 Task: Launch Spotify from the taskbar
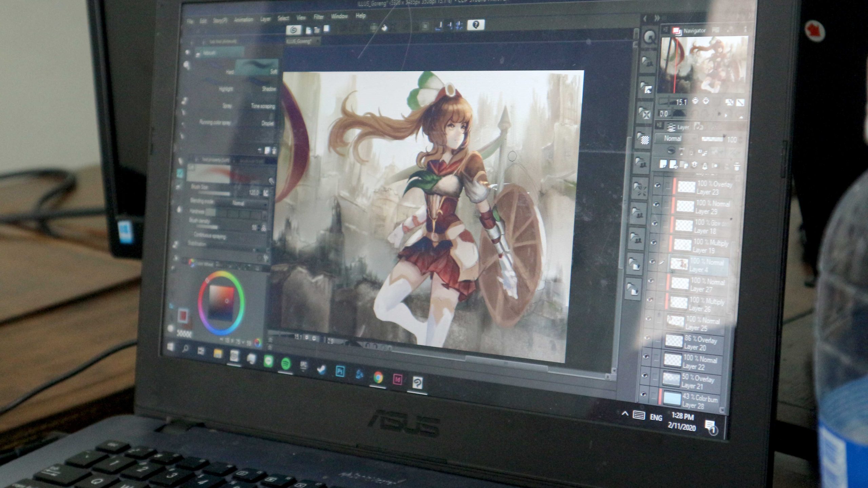(x=286, y=364)
